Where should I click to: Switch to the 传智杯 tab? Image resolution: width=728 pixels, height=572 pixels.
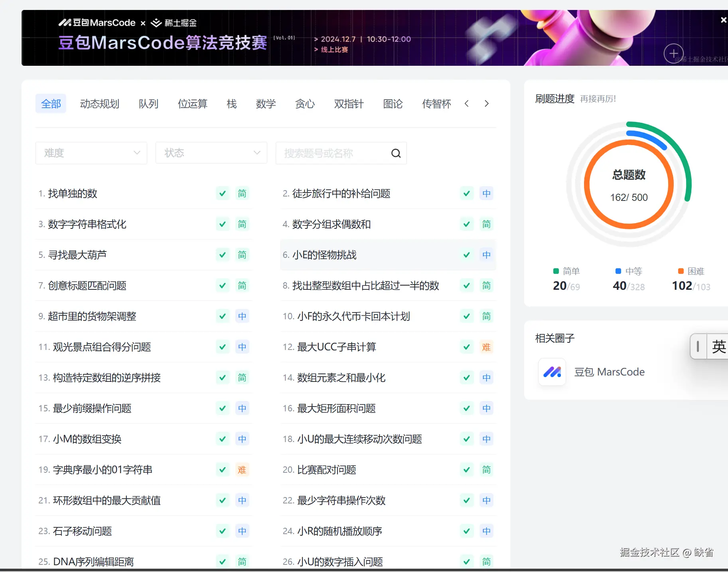tap(437, 104)
